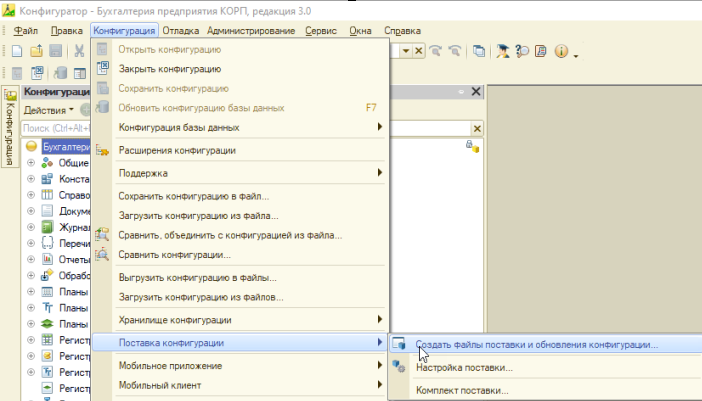The image size is (702, 401).
Task: Click the database configuration toolbar icon
Action: (x=60, y=73)
